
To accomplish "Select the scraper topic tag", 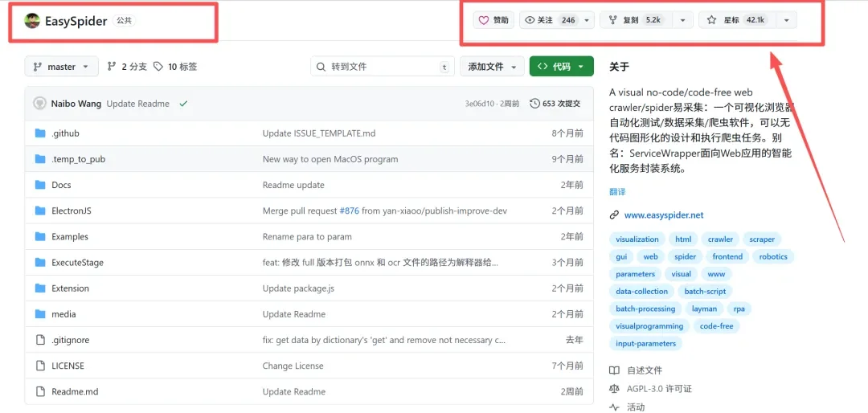I will 762,239.
